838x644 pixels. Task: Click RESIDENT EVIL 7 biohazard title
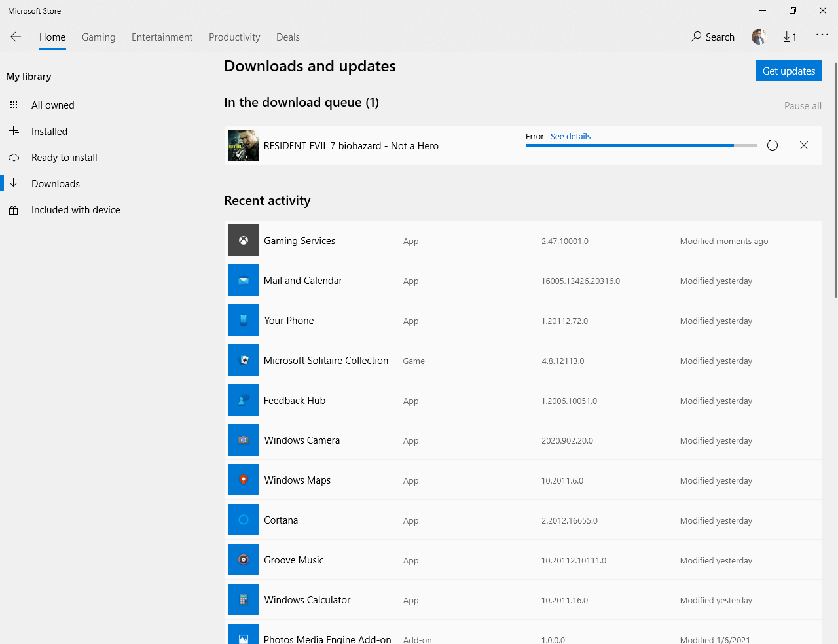tap(351, 145)
